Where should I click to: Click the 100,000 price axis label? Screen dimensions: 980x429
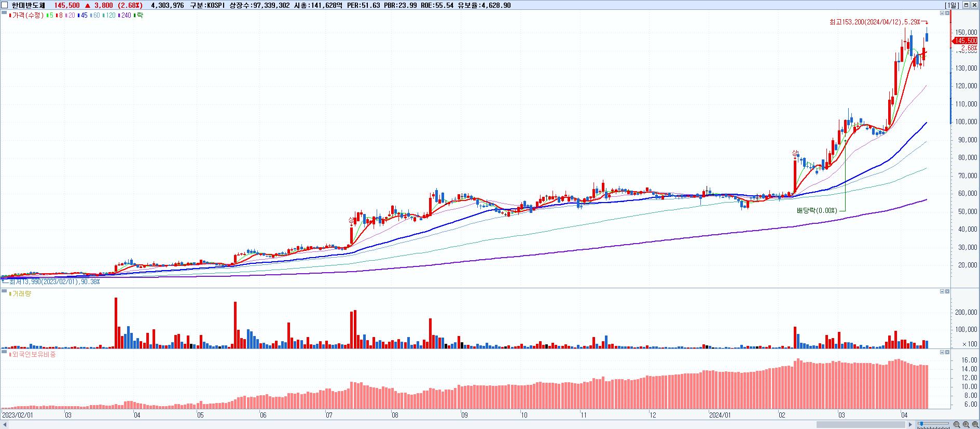click(966, 122)
